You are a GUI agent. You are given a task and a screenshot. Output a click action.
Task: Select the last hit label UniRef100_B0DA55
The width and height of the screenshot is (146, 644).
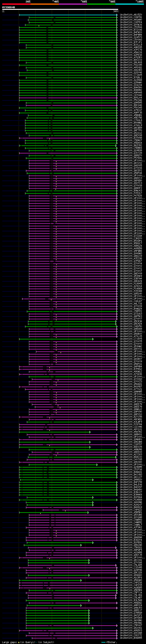(131, 638)
